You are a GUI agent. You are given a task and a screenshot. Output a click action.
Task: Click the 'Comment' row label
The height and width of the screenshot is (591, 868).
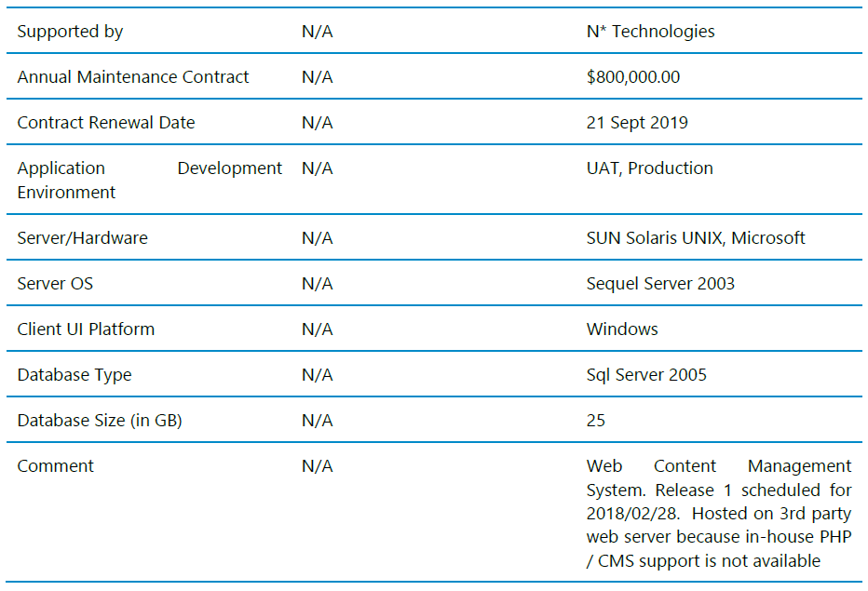[56, 466]
